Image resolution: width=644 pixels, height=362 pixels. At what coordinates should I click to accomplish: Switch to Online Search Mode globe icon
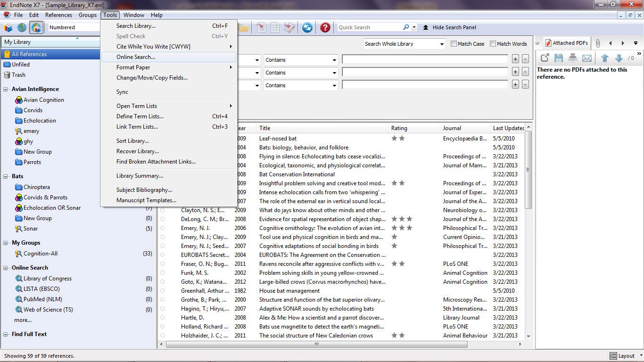tap(22, 27)
